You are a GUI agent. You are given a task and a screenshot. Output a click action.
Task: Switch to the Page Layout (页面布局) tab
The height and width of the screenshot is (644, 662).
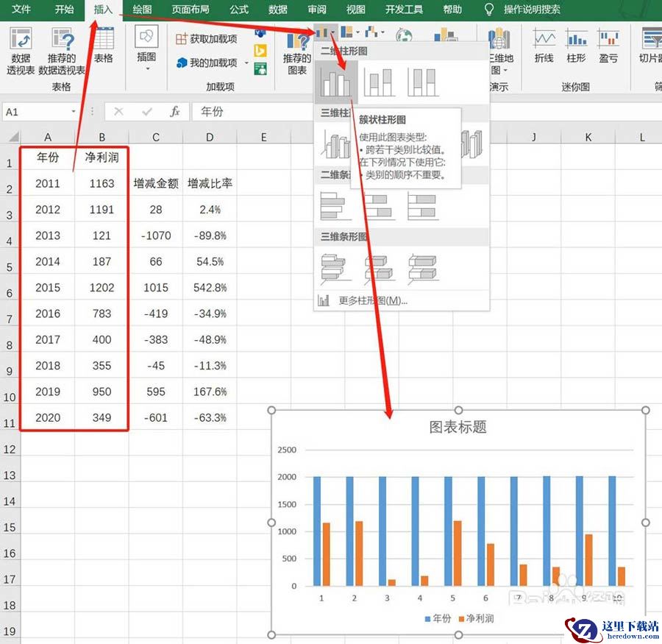191,10
